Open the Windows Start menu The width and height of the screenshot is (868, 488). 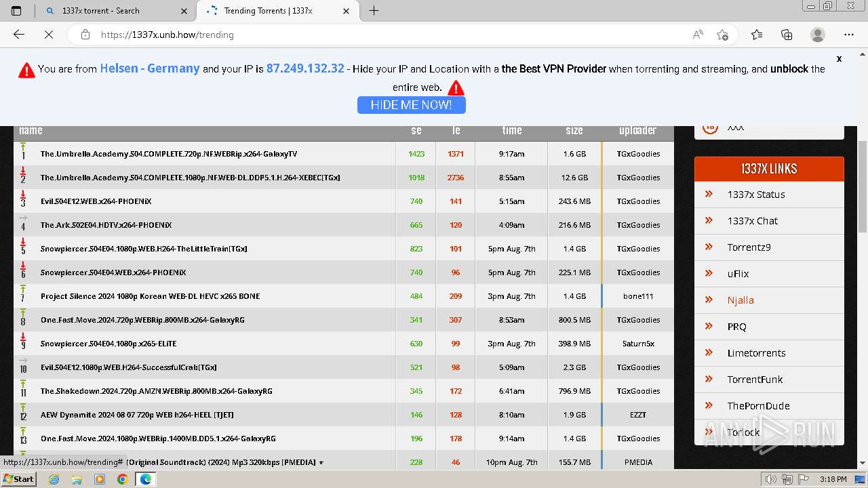point(18,479)
